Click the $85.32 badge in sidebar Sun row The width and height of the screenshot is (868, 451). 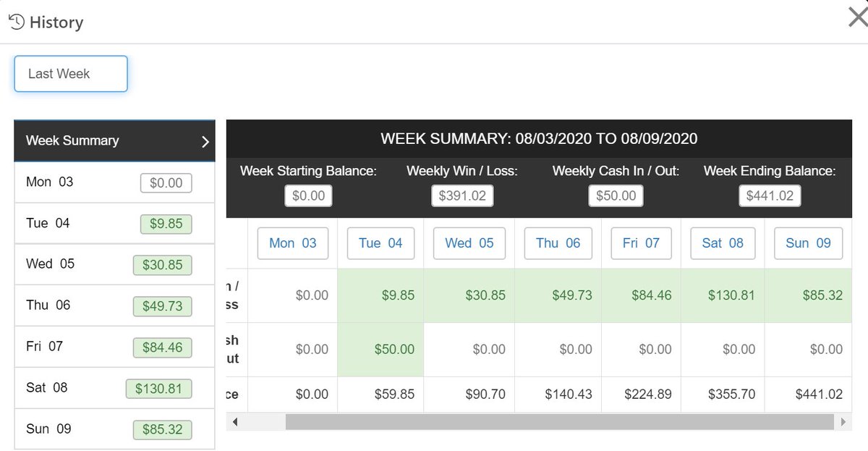(x=163, y=430)
